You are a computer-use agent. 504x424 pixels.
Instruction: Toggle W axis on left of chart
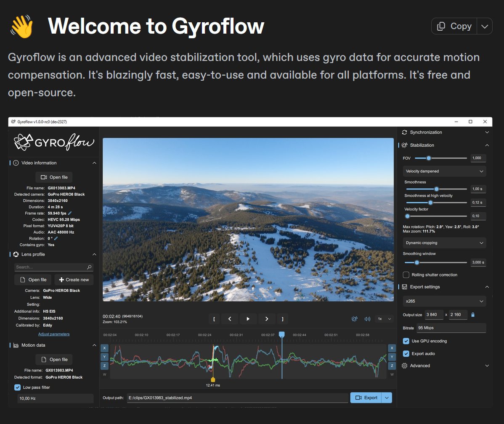tap(104, 374)
